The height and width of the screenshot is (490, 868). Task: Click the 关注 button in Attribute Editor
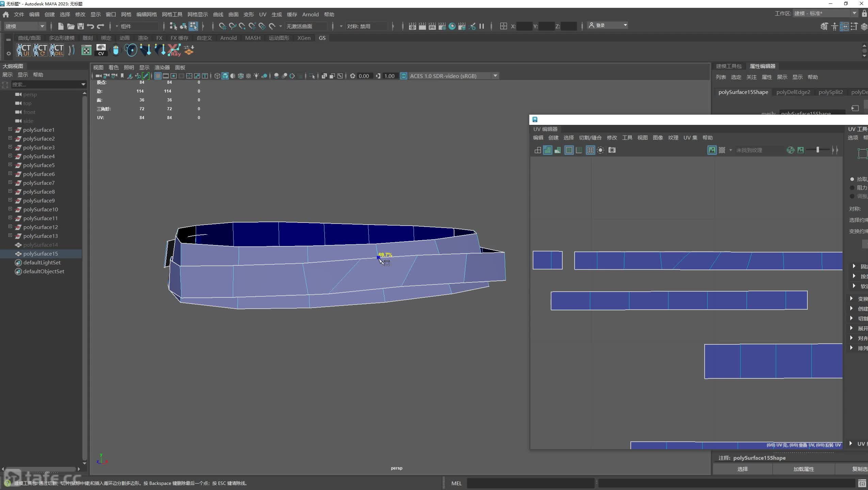pos(751,77)
